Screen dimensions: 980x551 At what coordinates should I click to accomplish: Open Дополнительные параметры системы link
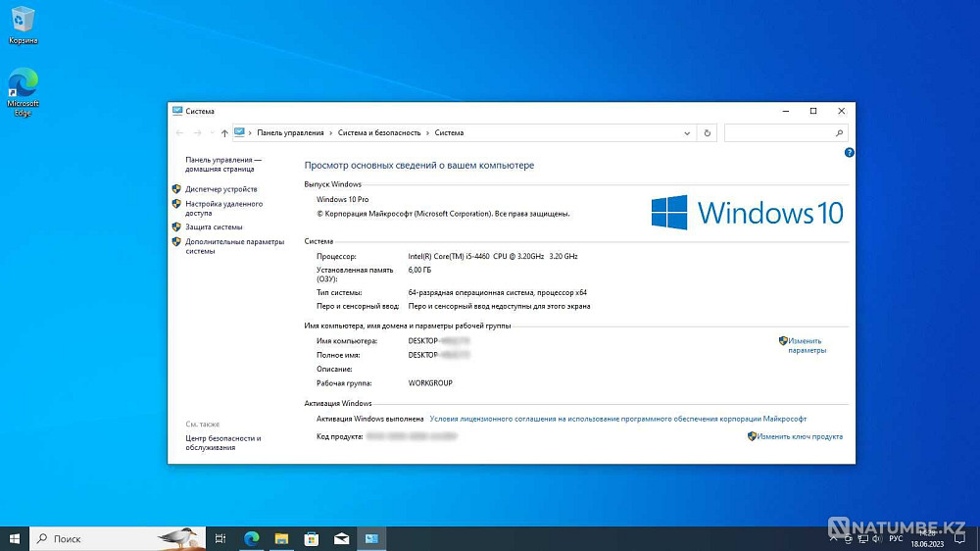[234, 246]
